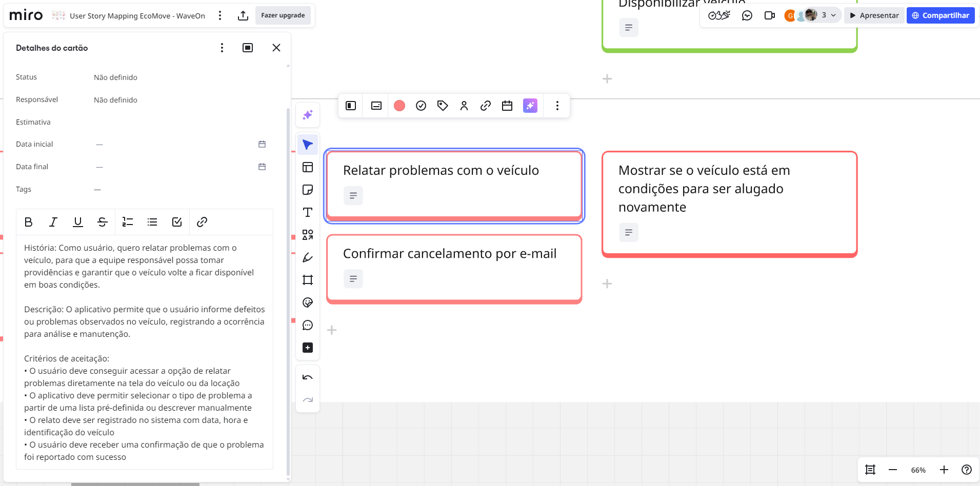Toggle bold formatting in card description
Screen dimensions: 980x486
pos(29,222)
